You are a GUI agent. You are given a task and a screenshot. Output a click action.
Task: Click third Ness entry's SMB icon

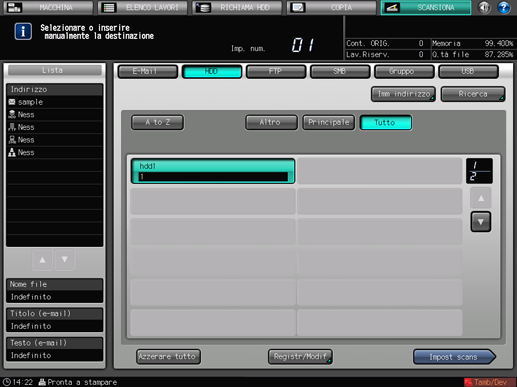[x=12, y=140]
